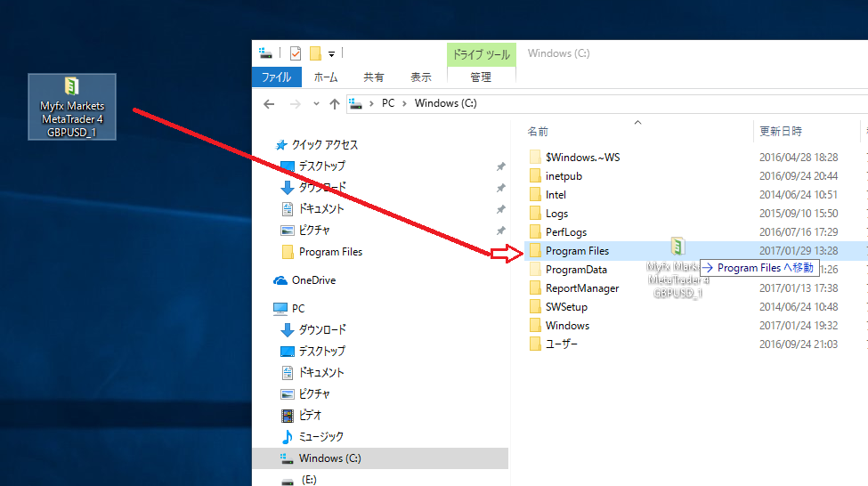The width and height of the screenshot is (868, 486).
Task: Open the Customize Quick Access Toolbar dropdown
Action: pyautogui.click(x=331, y=53)
